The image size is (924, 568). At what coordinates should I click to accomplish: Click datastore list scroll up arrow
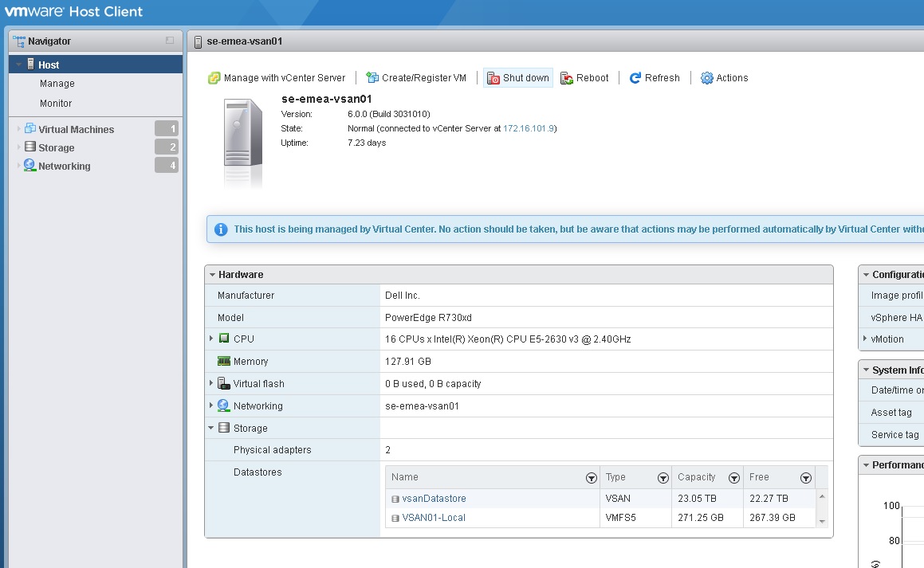click(822, 497)
